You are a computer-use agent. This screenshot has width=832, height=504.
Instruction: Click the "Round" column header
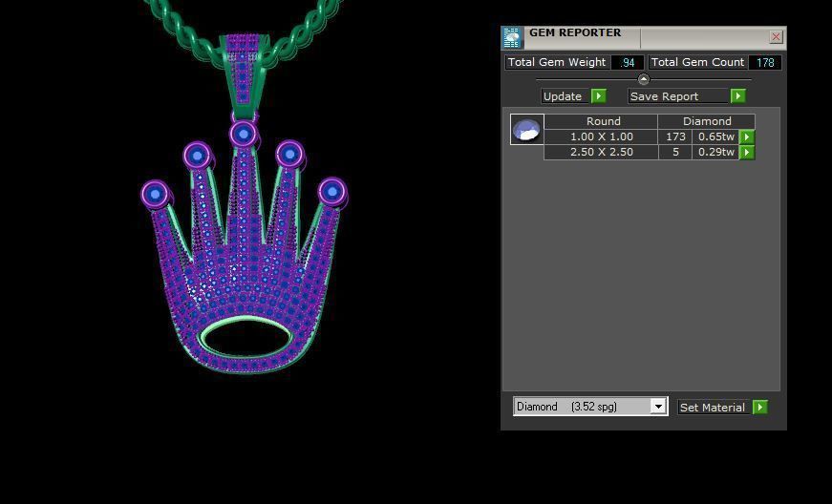click(601, 121)
